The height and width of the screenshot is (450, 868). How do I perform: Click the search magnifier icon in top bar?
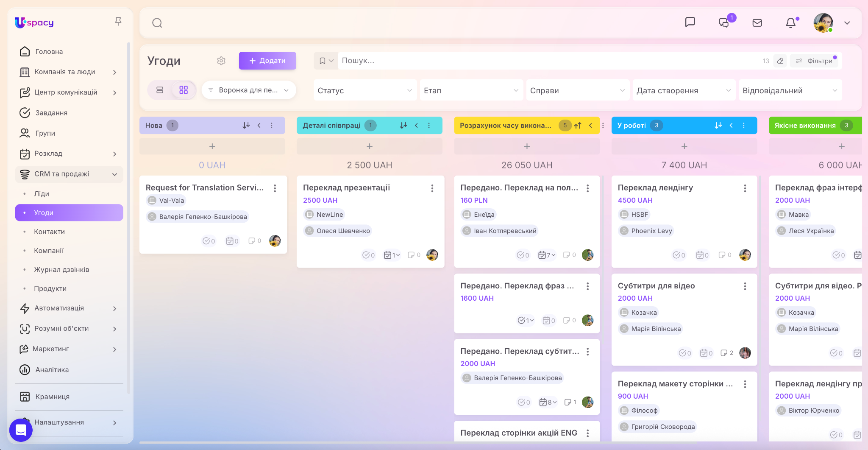[x=157, y=23]
